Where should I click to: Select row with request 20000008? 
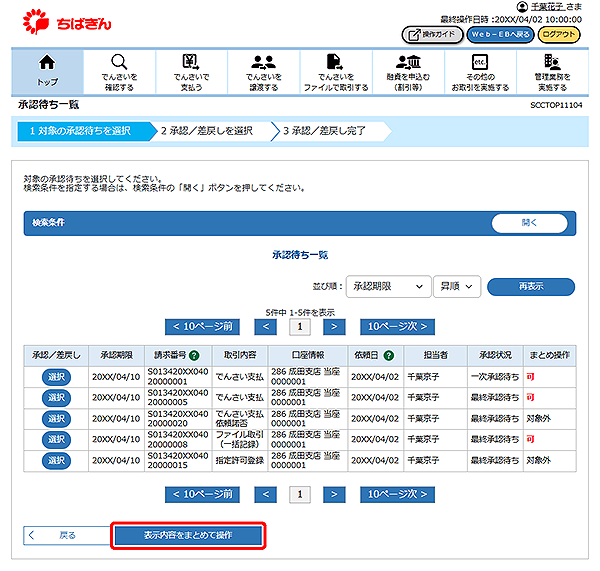click(56, 439)
